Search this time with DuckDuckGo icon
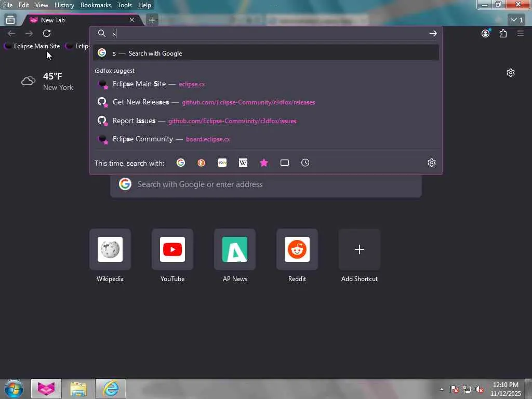Screen dimensions: 532x399 tap(201, 163)
